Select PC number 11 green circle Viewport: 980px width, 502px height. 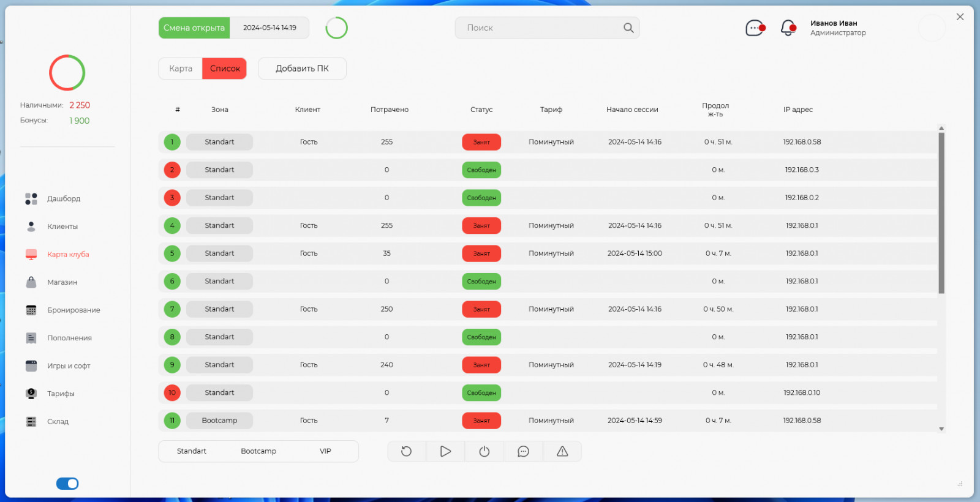tap(172, 421)
